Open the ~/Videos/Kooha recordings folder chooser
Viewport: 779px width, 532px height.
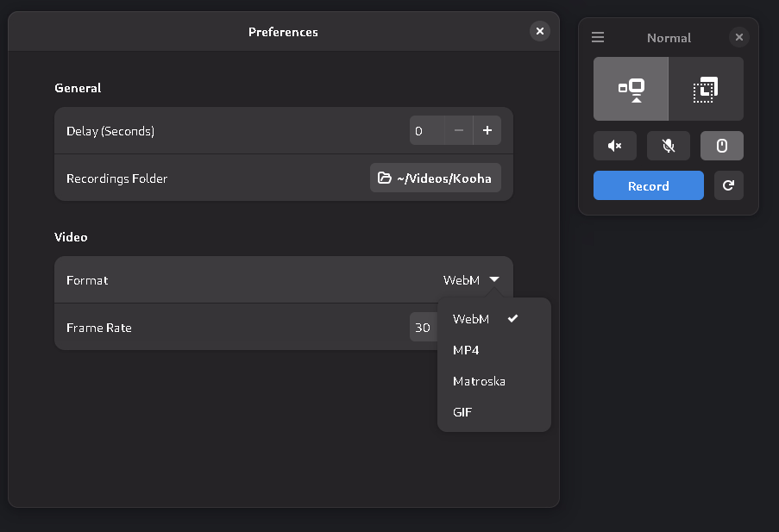coord(435,178)
